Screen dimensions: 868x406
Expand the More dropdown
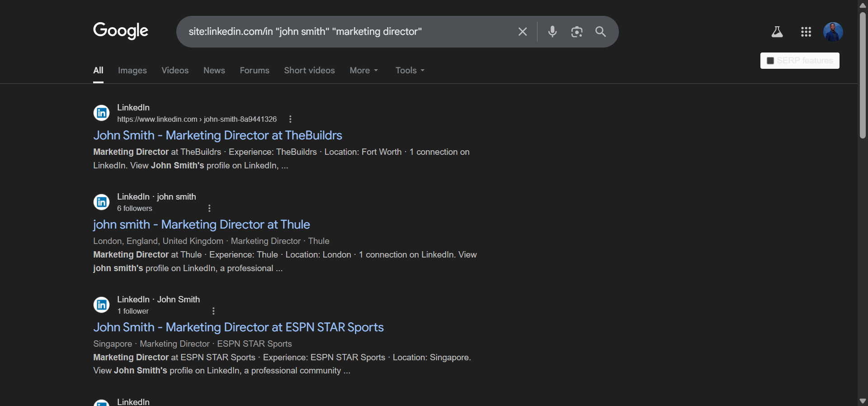[x=364, y=71]
